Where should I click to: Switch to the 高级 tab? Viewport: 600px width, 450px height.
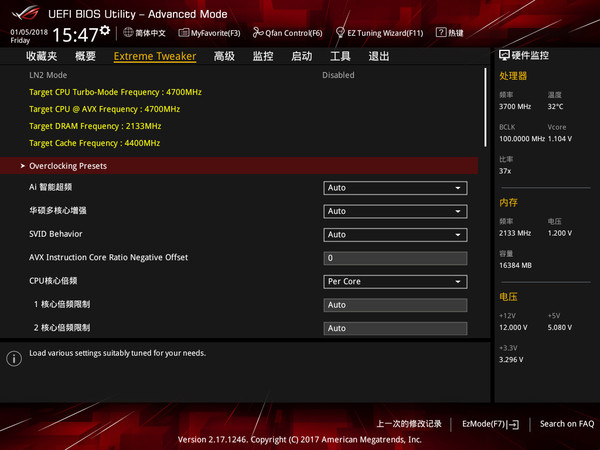point(224,56)
